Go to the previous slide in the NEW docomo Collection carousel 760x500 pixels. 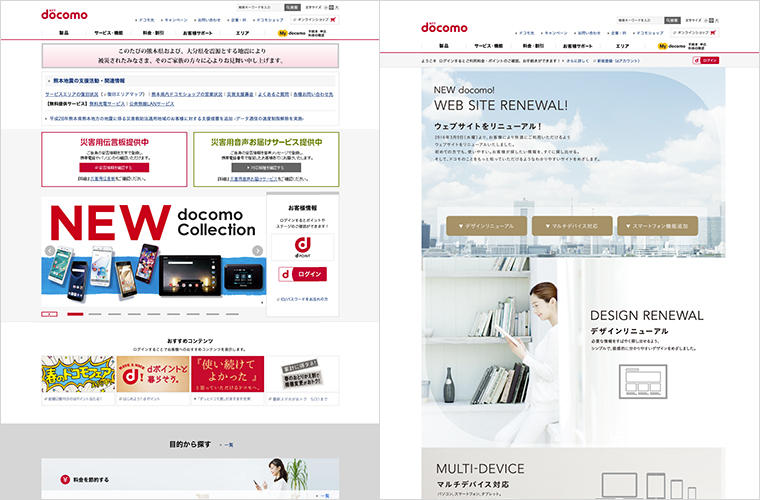[x=50, y=250]
